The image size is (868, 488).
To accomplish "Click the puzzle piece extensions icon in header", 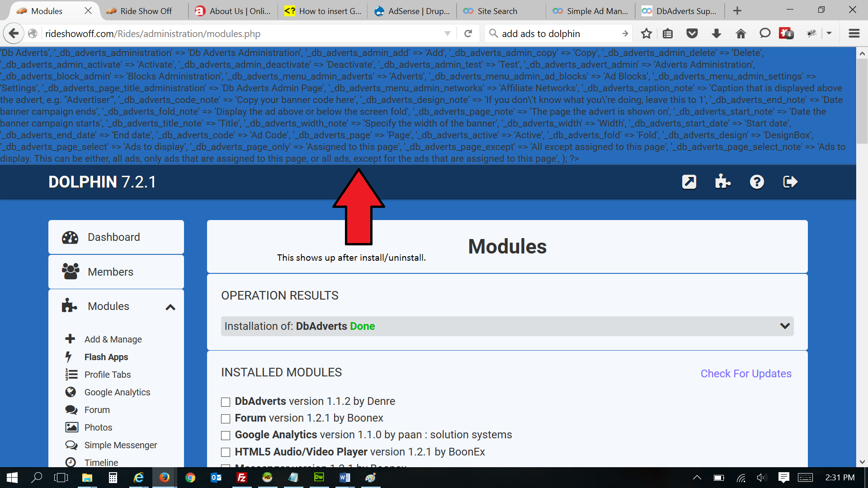I will (722, 182).
